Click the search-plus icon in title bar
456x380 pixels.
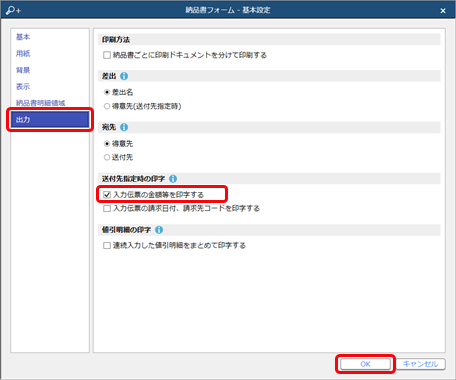(13, 10)
